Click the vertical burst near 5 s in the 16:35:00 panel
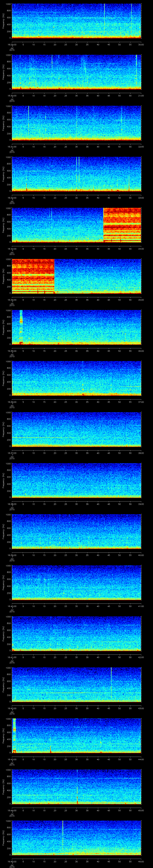Viewport: 153px width, 868px height. (x=21, y=327)
